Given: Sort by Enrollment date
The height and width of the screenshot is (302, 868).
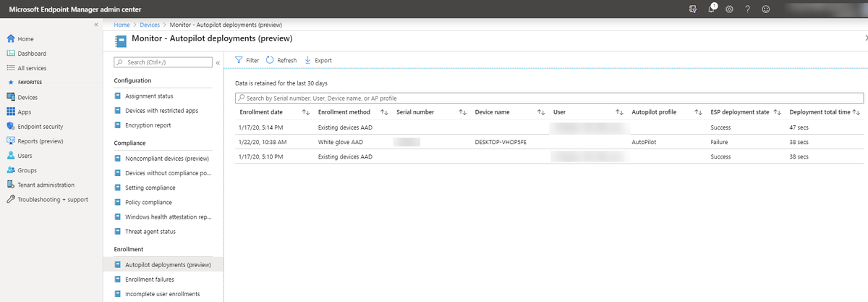Looking at the screenshot, I should 305,112.
